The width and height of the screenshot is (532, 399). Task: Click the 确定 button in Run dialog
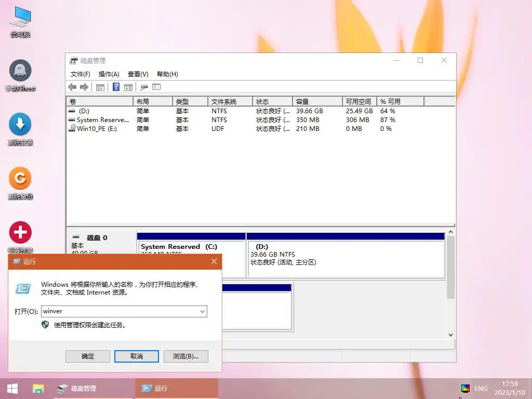[x=87, y=356]
